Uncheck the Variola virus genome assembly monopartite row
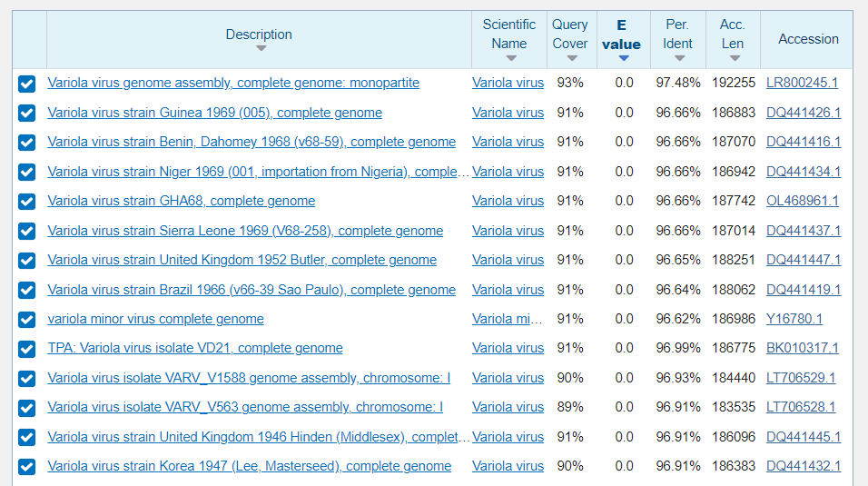The image size is (868, 486). [27, 84]
